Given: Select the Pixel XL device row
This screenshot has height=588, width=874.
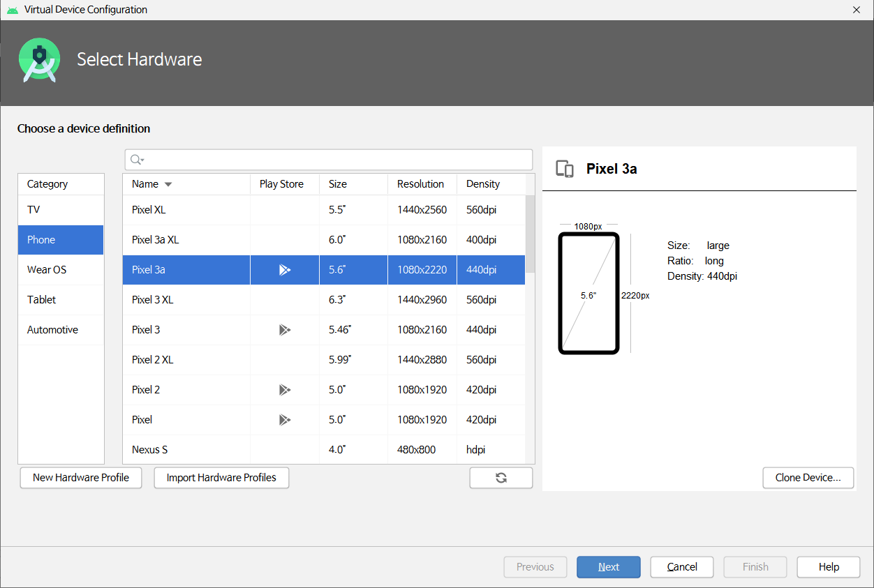Looking at the screenshot, I should 324,210.
